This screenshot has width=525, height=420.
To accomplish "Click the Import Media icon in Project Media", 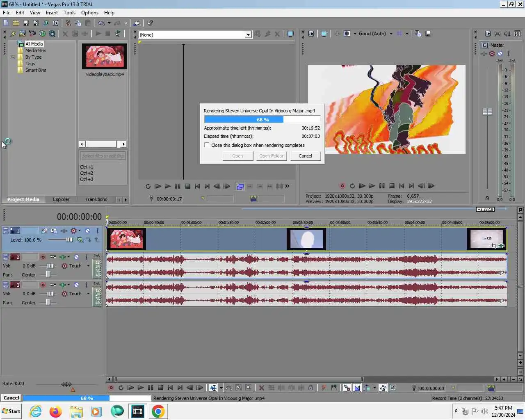I will click(22, 34).
